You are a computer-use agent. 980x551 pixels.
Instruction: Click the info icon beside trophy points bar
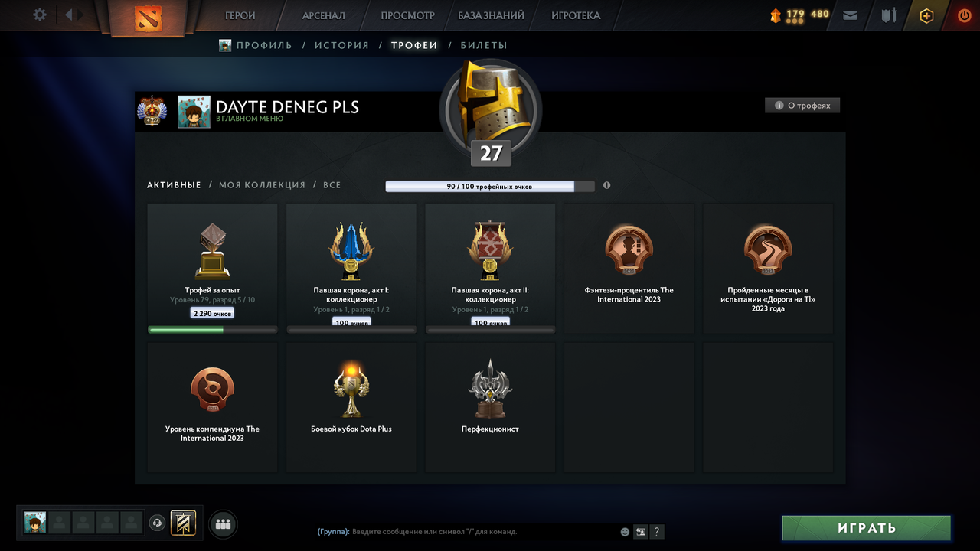pos(606,185)
